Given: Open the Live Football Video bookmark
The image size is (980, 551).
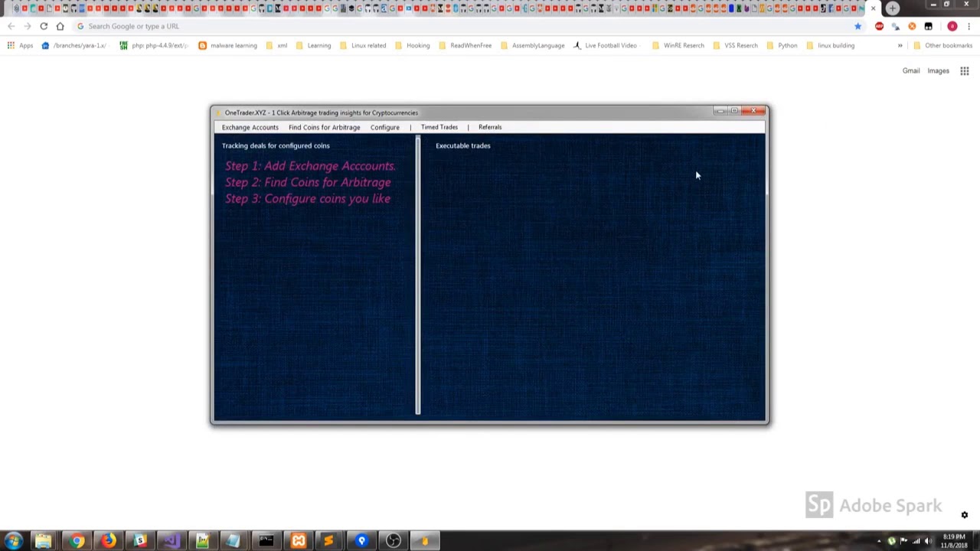Looking at the screenshot, I should tap(605, 45).
